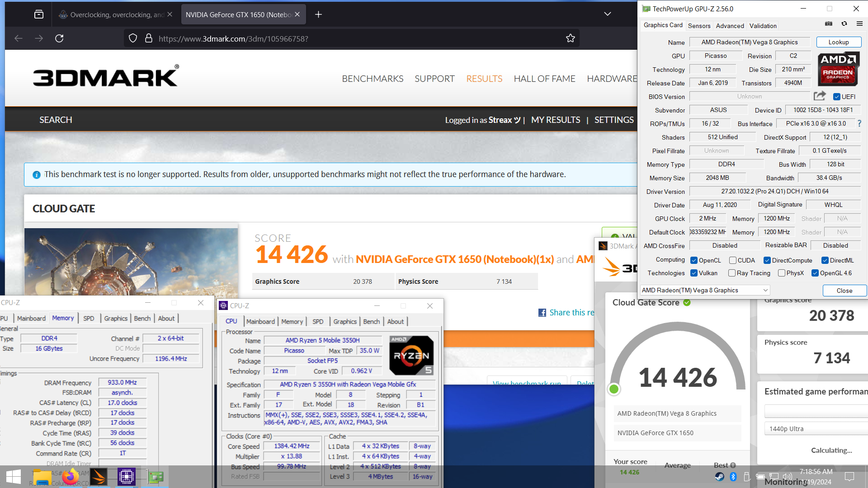Click the MY RESULTS link
Viewport: 868px width, 488px height.
[556, 120]
